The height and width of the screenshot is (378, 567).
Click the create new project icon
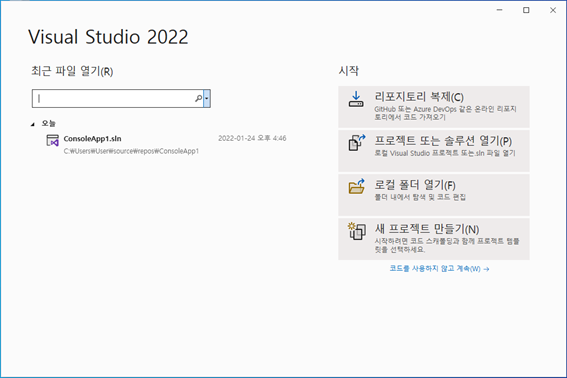pyautogui.click(x=357, y=231)
